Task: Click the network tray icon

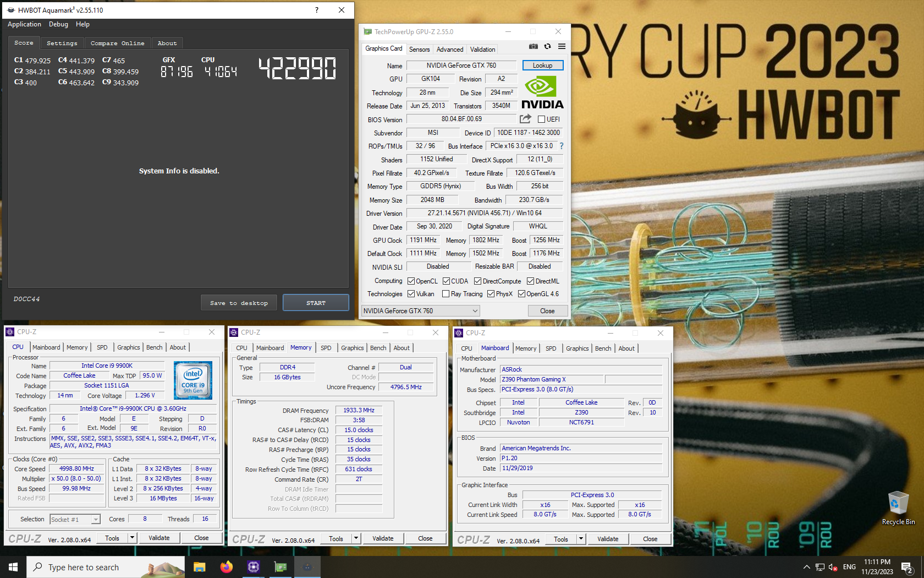Action: coord(820,567)
